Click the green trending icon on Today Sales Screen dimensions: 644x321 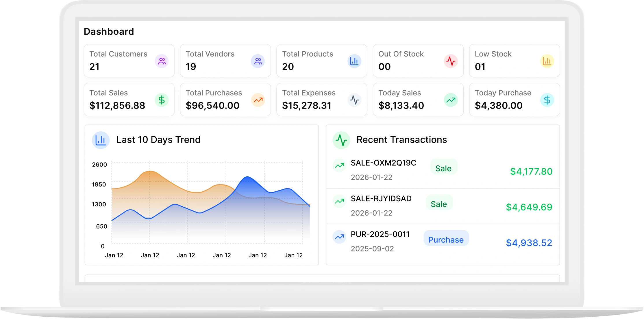point(451,100)
